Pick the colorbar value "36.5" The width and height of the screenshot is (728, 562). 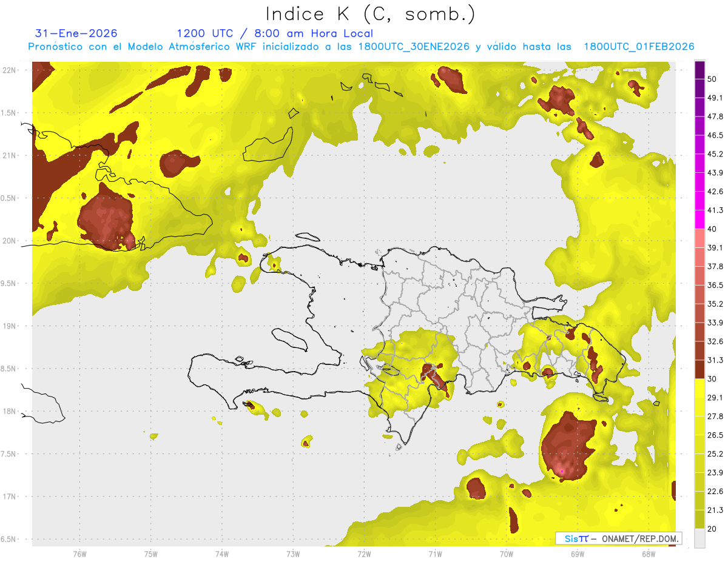click(x=715, y=285)
